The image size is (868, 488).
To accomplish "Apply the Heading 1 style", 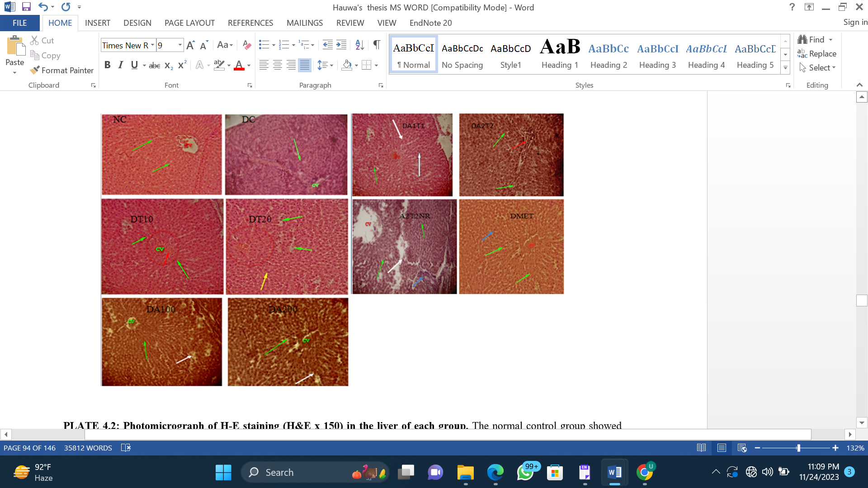I will (559, 53).
